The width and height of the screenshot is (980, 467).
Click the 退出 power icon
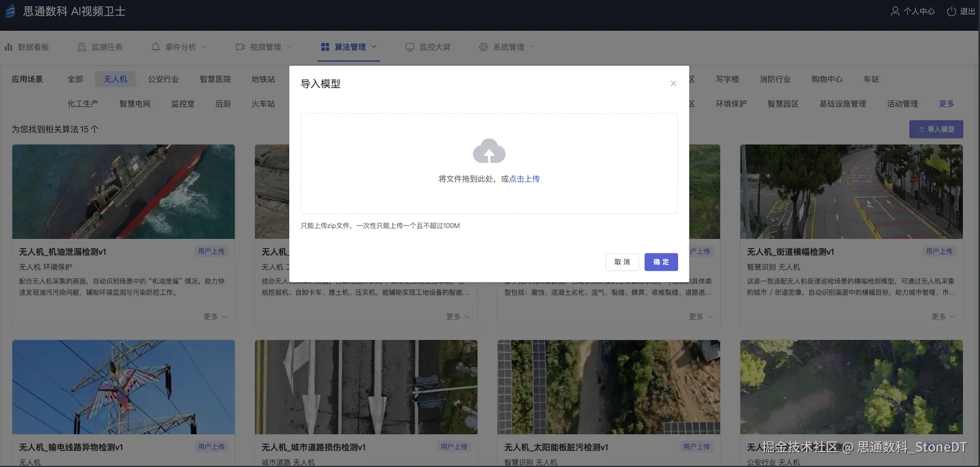951,11
